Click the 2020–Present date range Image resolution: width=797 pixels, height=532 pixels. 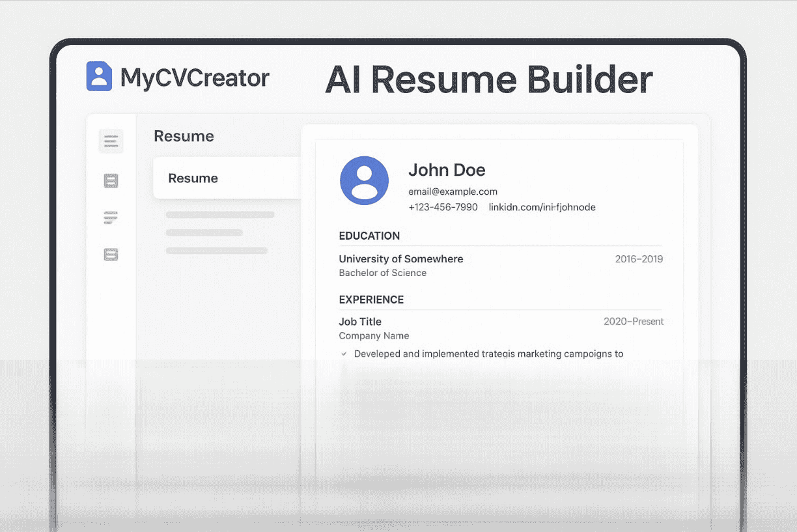tap(634, 322)
